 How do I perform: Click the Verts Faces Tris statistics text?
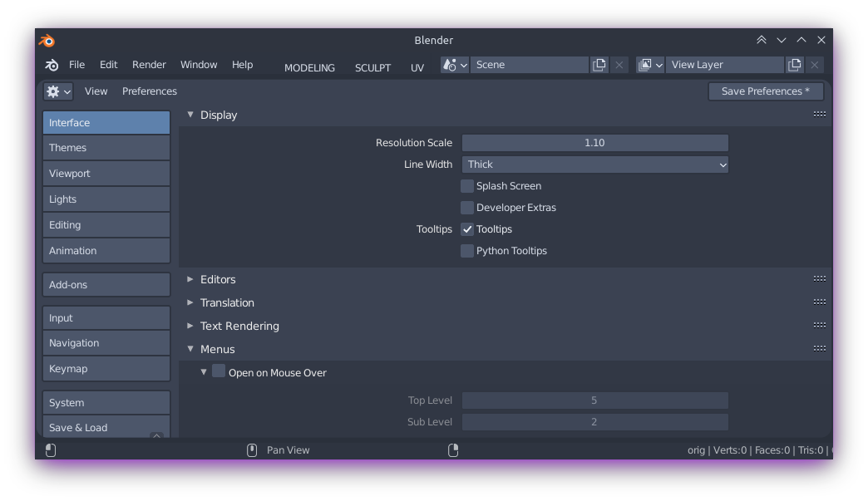[760, 450]
